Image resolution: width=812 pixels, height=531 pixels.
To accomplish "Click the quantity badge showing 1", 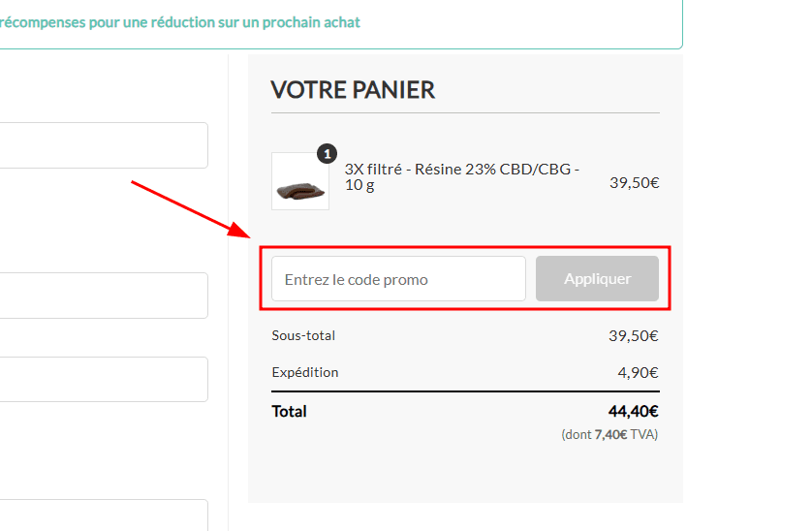I will tap(328, 153).
